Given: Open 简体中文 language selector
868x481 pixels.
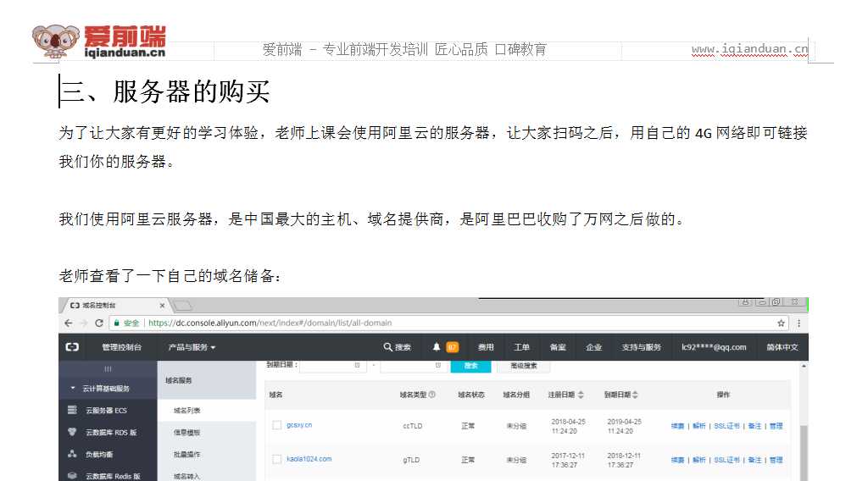Looking at the screenshot, I should [782, 347].
